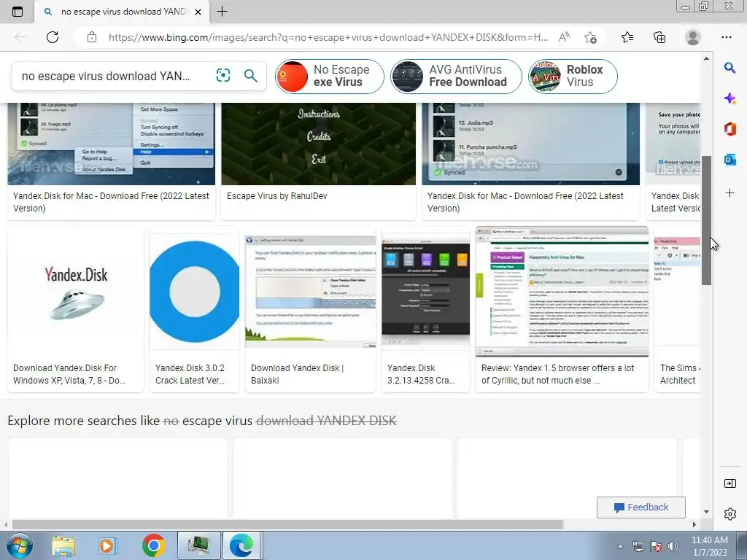The height and width of the screenshot is (560, 747).
Task: Close the 'no escape virus download' tab
Action: coord(198,12)
